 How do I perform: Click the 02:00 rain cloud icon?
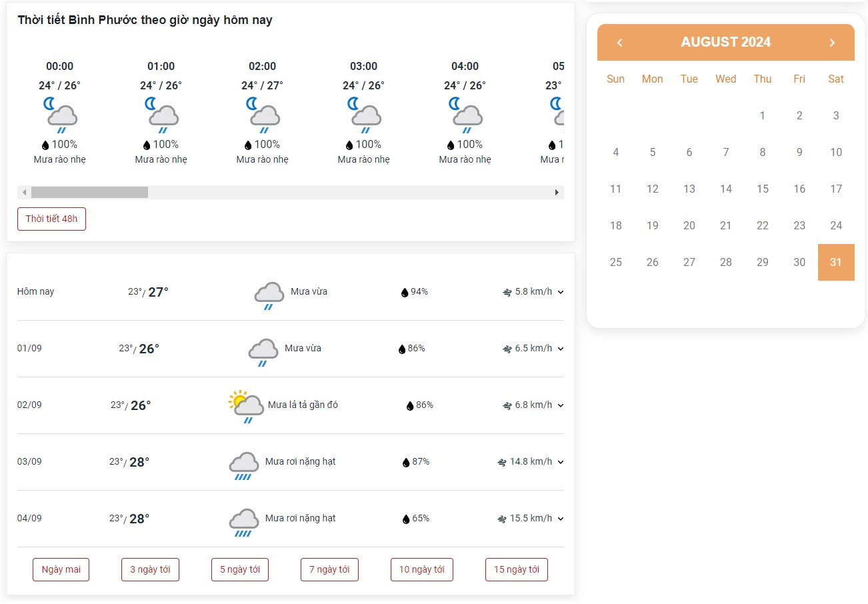[263, 115]
